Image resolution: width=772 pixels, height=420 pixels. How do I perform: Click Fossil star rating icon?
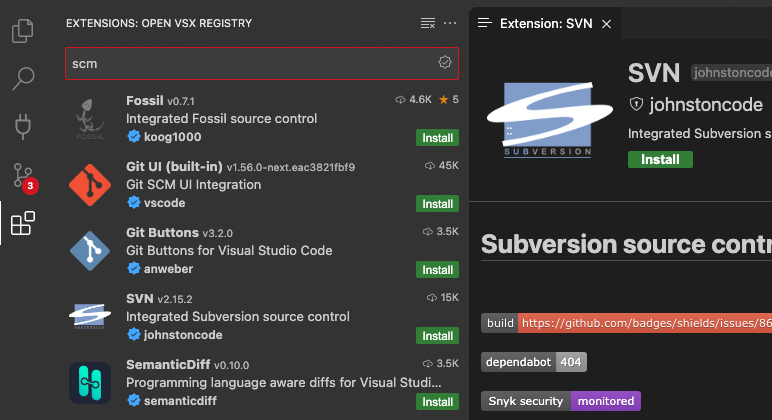(x=444, y=99)
